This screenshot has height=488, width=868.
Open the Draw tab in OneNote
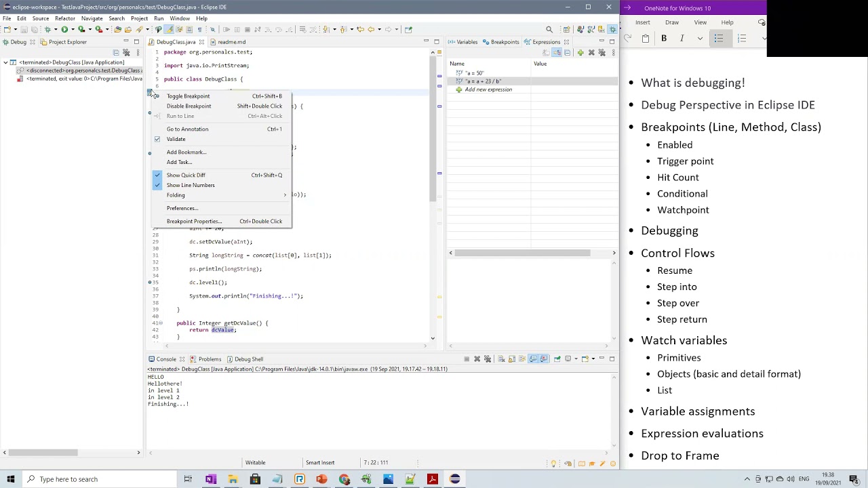point(672,22)
